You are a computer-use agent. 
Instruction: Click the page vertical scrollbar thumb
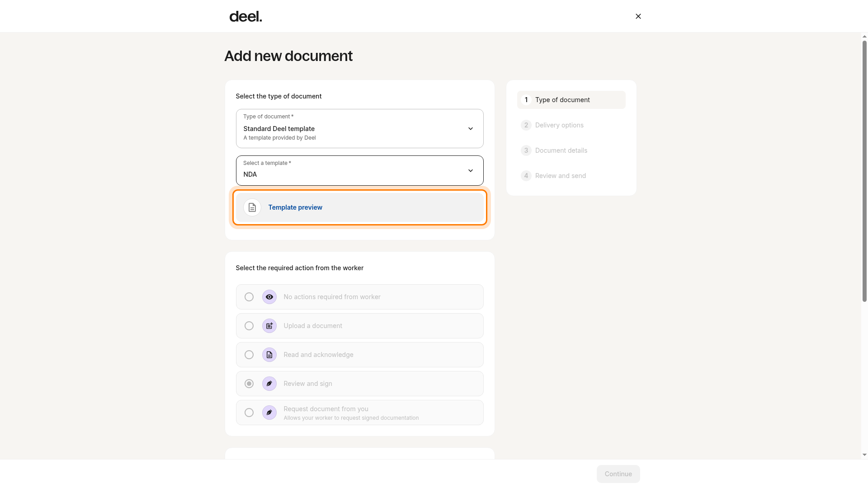(x=864, y=171)
